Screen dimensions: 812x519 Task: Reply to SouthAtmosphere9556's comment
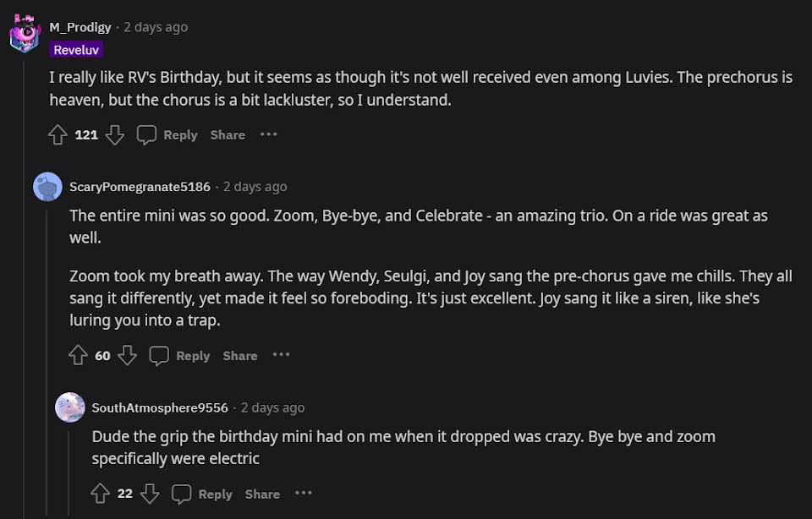tap(202, 494)
